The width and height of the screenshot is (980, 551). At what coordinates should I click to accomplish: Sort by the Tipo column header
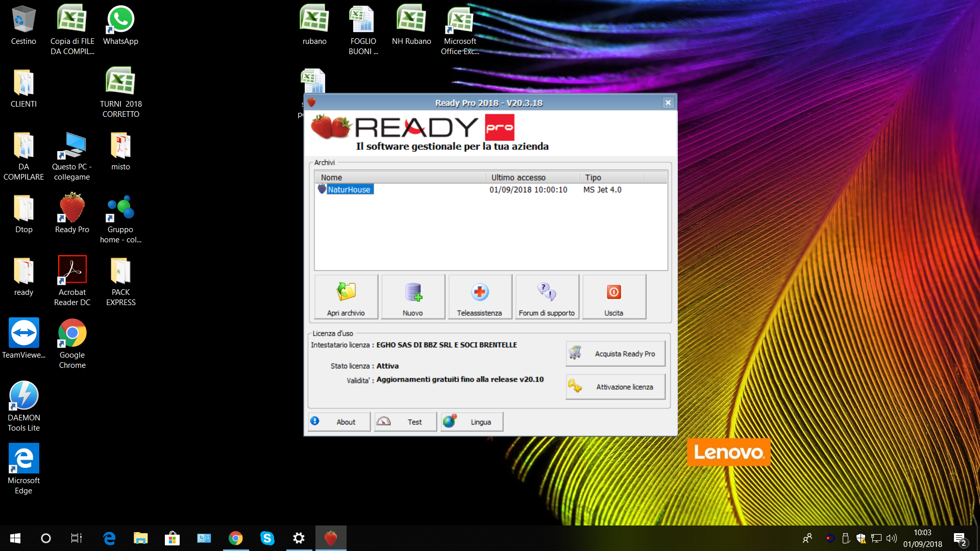pyautogui.click(x=611, y=178)
